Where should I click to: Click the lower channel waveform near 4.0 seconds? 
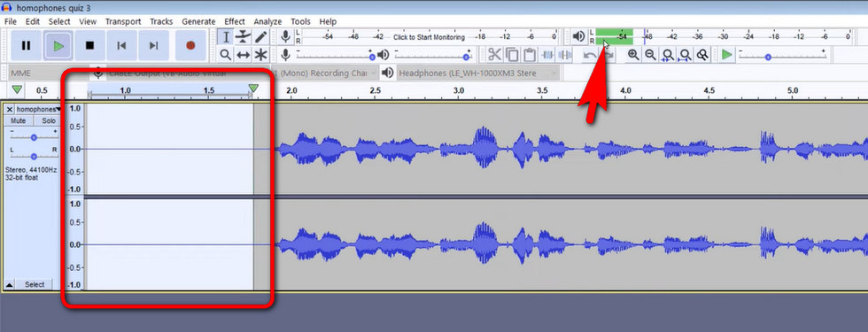pos(625,244)
